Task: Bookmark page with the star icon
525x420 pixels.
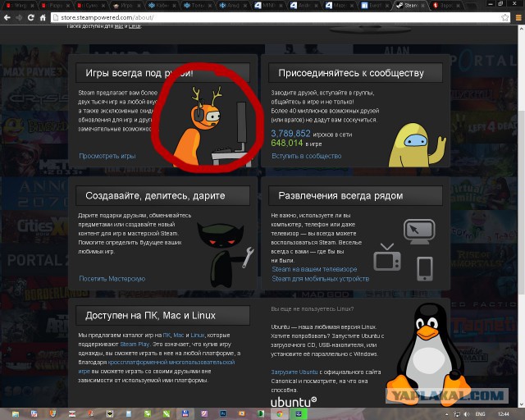Action: (505, 17)
